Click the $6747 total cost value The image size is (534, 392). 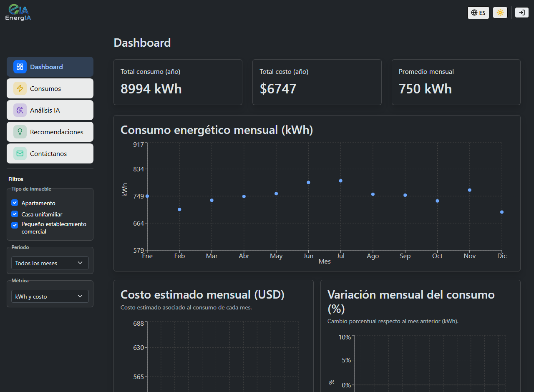point(278,89)
